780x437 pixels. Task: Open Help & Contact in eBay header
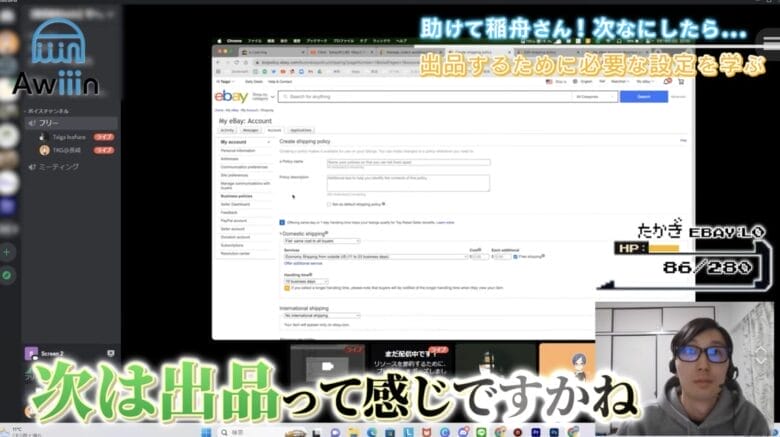280,82
